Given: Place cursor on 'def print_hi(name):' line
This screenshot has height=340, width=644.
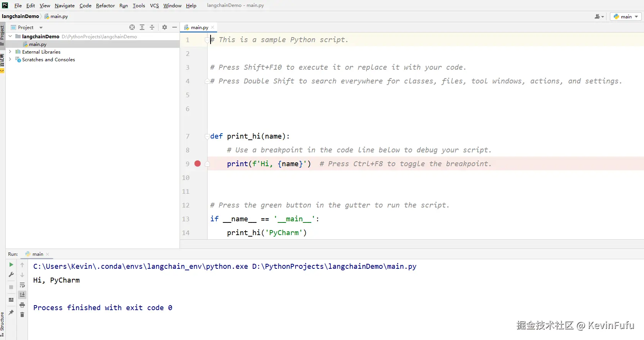Looking at the screenshot, I should (250, 136).
